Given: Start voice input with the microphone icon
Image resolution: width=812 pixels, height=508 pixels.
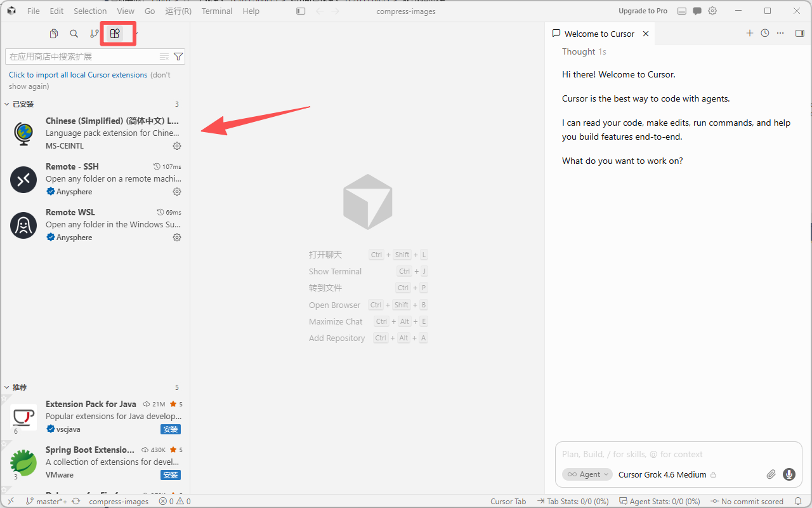Looking at the screenshot, I should coord(789,474).
